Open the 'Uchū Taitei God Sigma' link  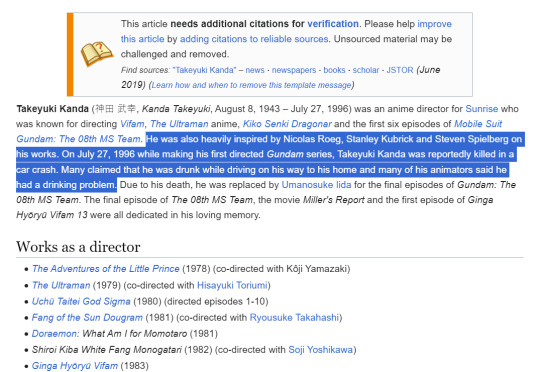click(x=81, y=301)
